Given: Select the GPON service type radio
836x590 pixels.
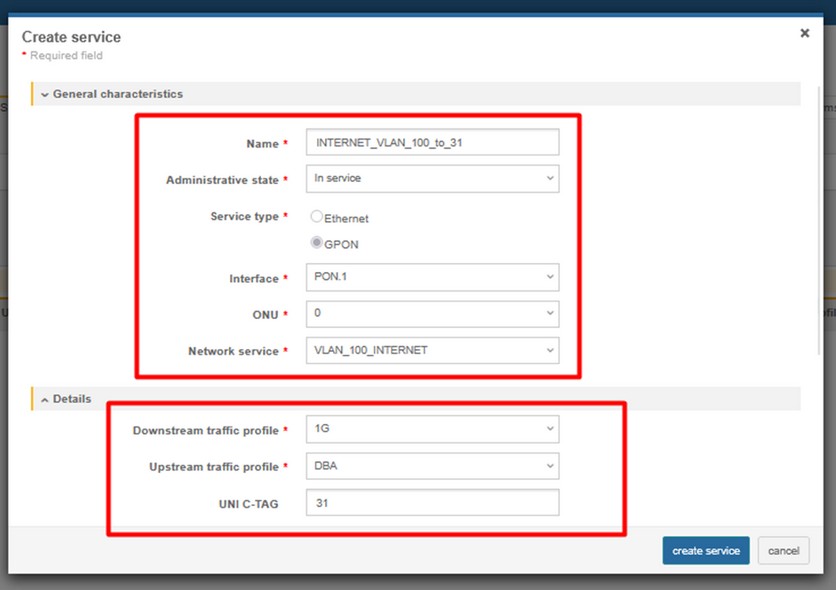Looking at the screenshot, I should (x=317, y=242).
